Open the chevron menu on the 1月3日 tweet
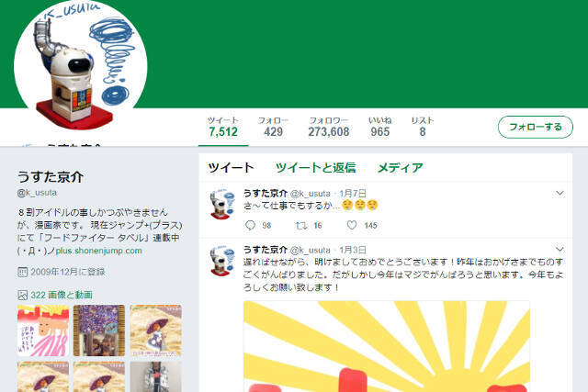 560,249
